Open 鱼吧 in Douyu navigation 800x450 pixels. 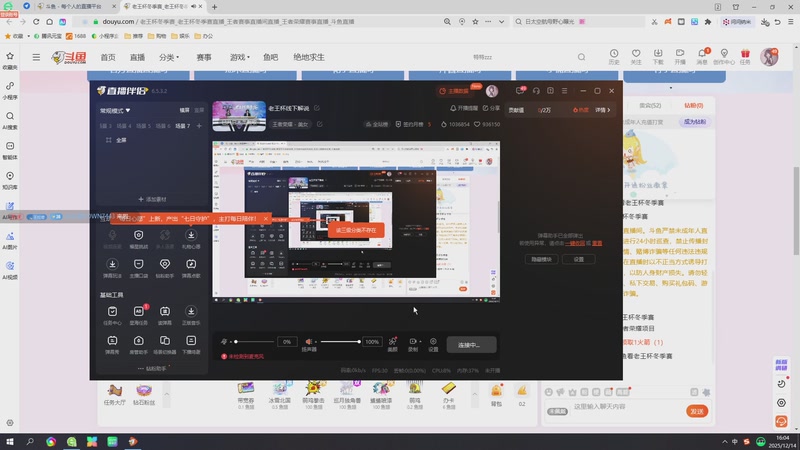(270, 57)
